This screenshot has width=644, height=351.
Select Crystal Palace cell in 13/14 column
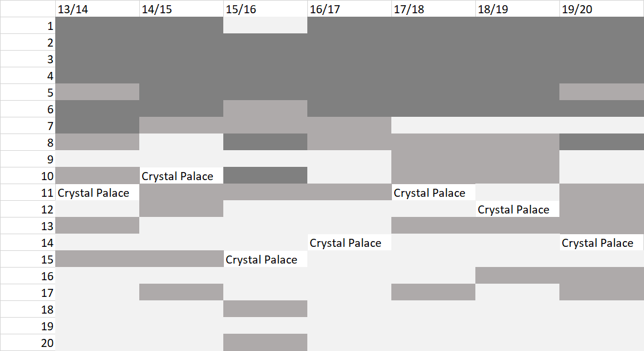tap(93, 193)
